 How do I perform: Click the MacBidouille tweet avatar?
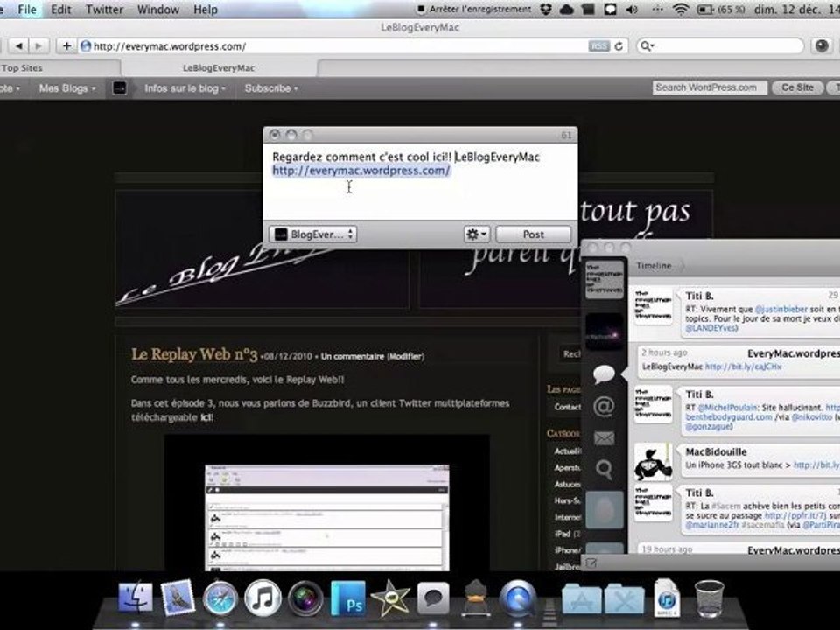tap(653, 462)
